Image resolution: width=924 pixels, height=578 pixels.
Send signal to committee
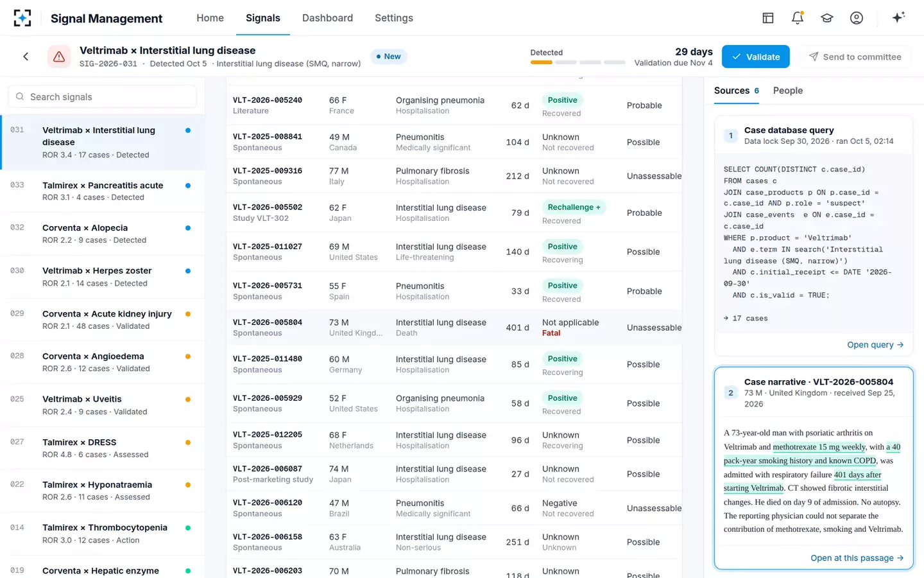click(x=855, y=57)
